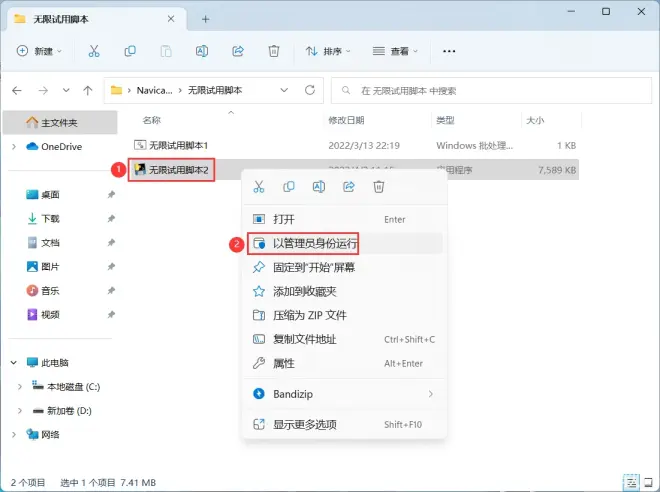Image resolution: width=660 pixels, height=492 pixels.
Task: Select 打开 in context menu
Action: tap(344, 219)
